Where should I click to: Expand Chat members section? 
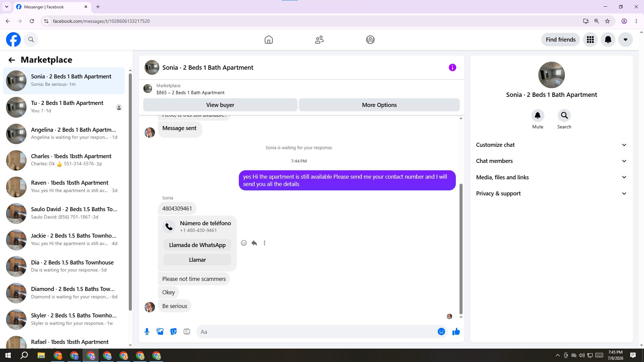551,161
